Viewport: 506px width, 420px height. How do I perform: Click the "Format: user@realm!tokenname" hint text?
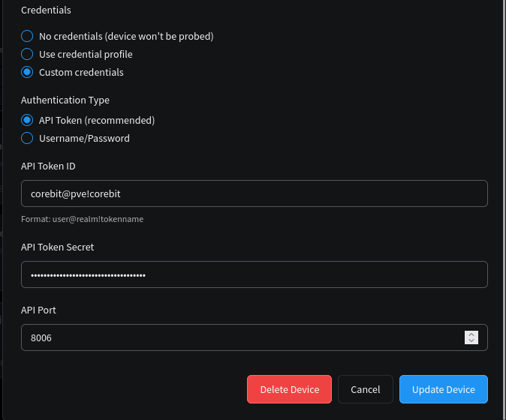pyautogui.click(x=82, y=219)
